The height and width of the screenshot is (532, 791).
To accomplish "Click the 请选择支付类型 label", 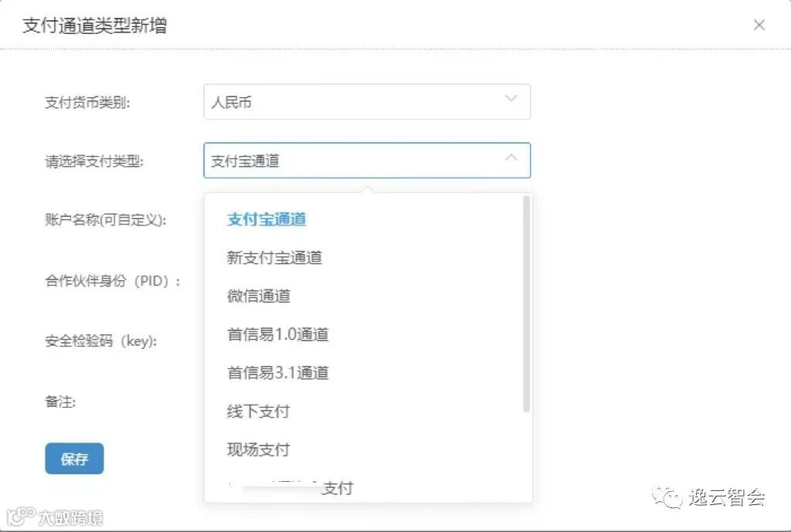I will pyautogui.click(x=94, y=161).
